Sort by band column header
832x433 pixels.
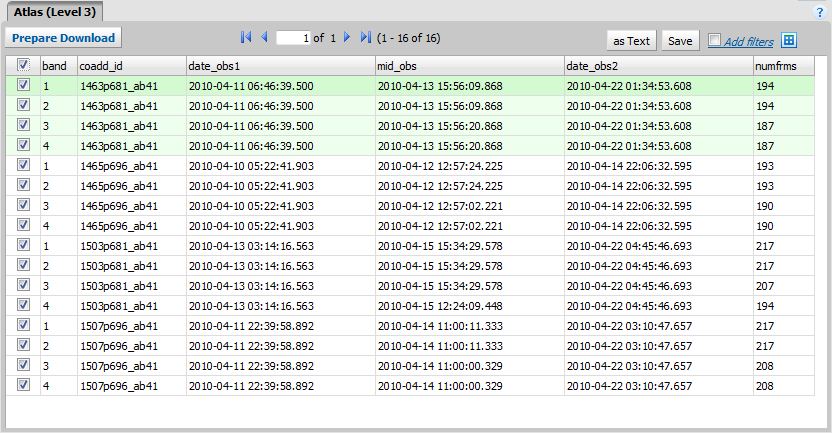[x=59, y=66]
